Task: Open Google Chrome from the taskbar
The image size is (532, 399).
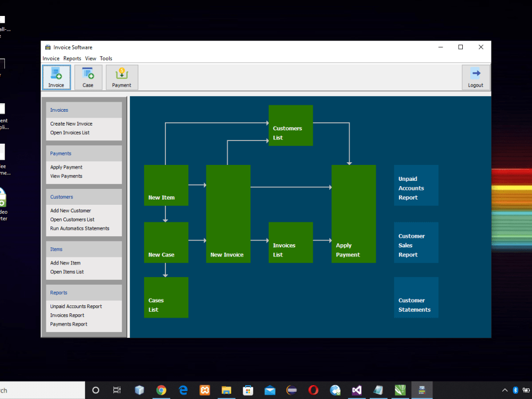Action: point(161,390)
